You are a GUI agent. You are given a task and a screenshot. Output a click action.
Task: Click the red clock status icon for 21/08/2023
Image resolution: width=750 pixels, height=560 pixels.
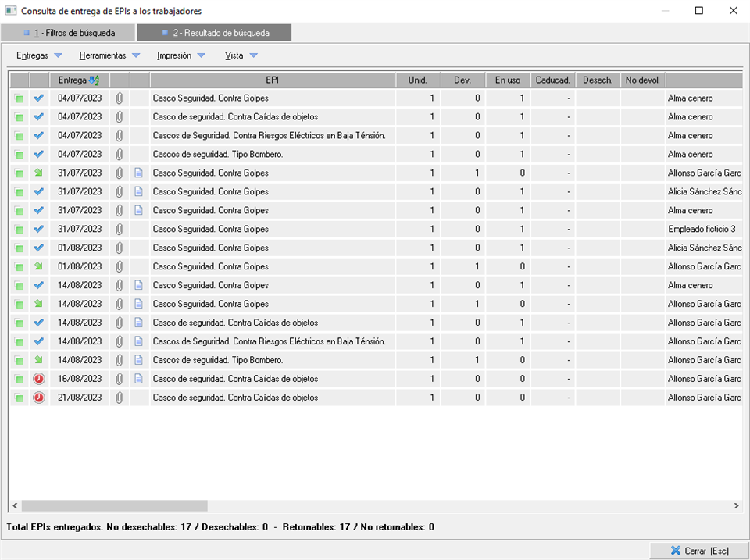tap(39, 398)
